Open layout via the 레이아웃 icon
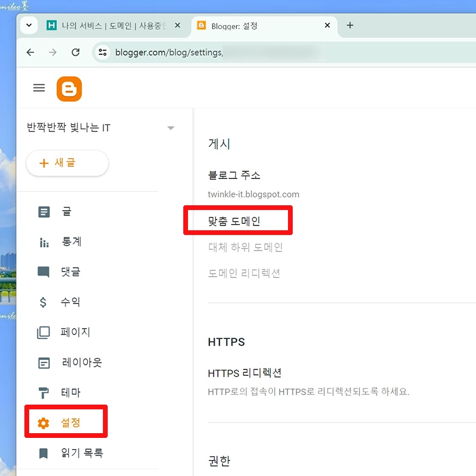 (43, 362)
